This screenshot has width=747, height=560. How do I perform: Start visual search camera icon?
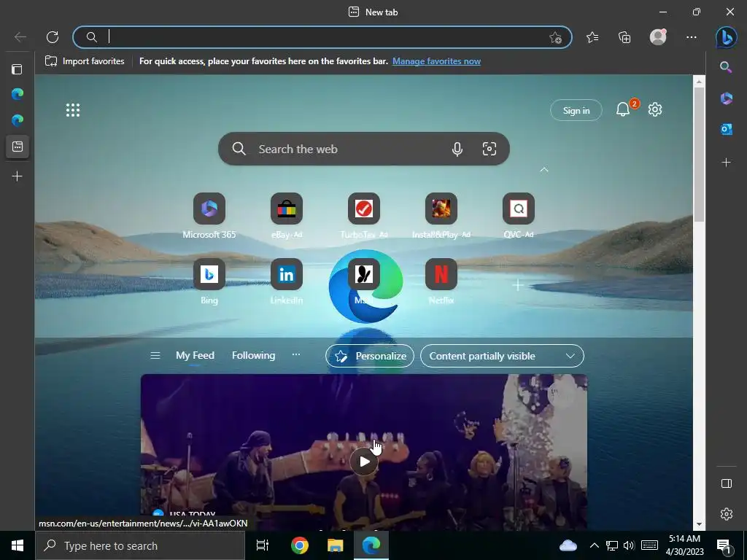[x=489, y=149]
